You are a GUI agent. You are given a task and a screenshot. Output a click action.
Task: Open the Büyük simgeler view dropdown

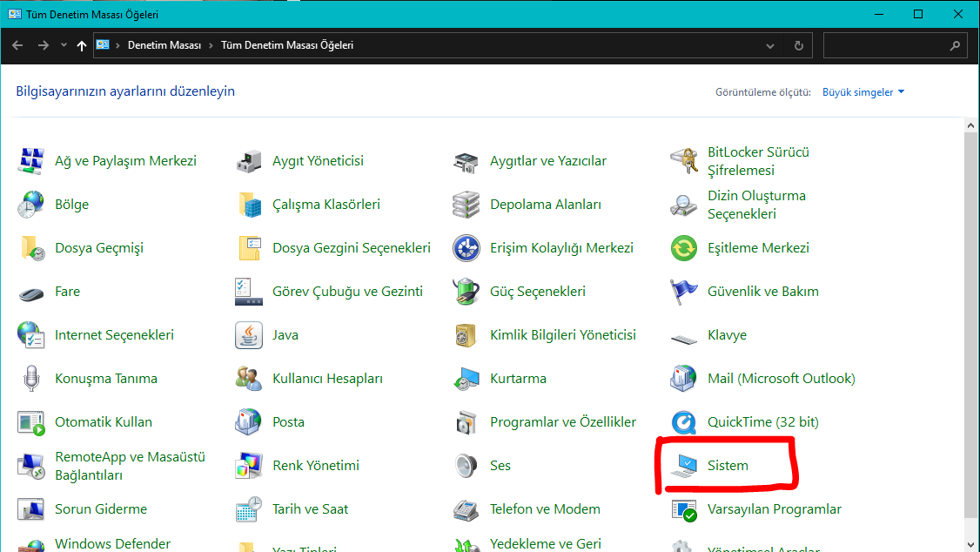[863, 92]
